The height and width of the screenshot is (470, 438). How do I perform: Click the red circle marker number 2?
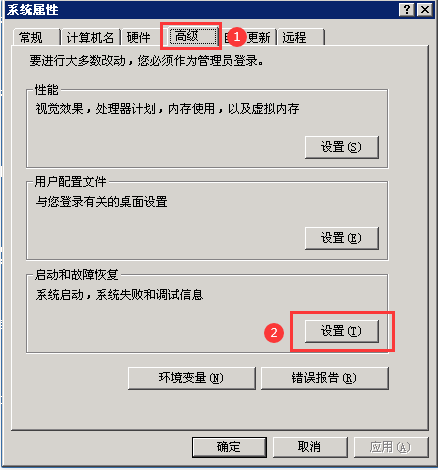point(274,332)
